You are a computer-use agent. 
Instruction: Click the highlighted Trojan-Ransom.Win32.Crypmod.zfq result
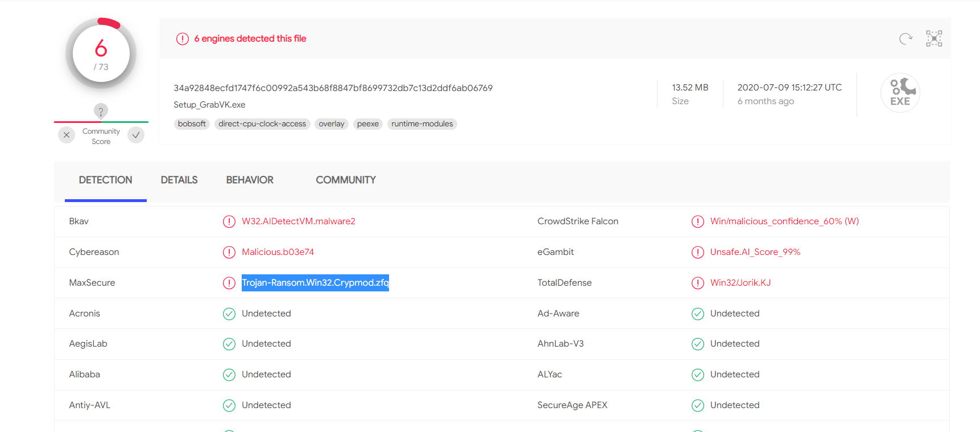pos(315,283)
